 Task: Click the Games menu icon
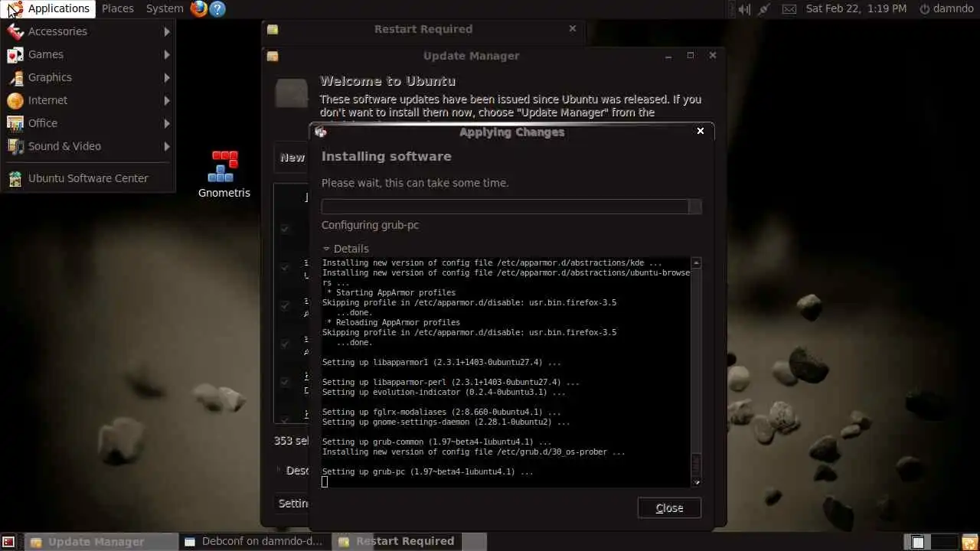pos(15,54)
